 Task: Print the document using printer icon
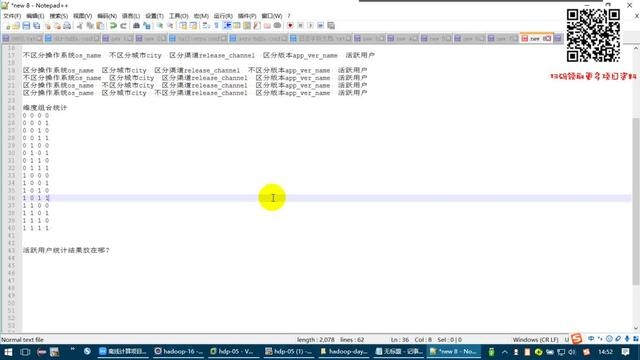pos(67,26)
